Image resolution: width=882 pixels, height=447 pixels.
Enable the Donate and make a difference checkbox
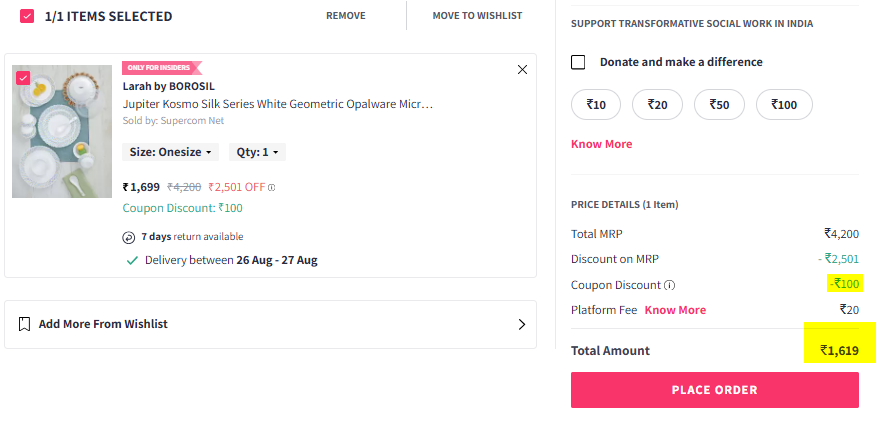pyautogui.click(x=578, y=62)
